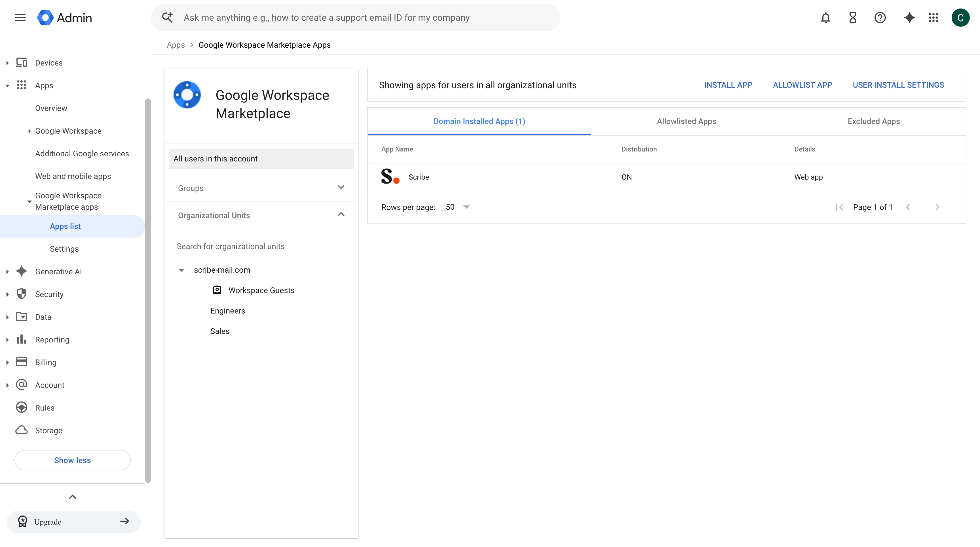Viewport: 980px width, 547px height.
Task: Click the Google Admin logo
Action: (65, 18)
